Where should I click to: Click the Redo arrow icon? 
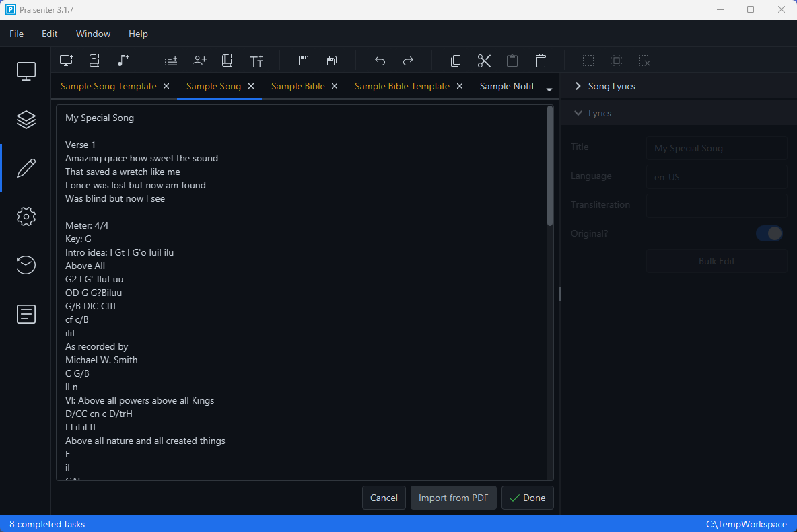(x=408, y=61)
